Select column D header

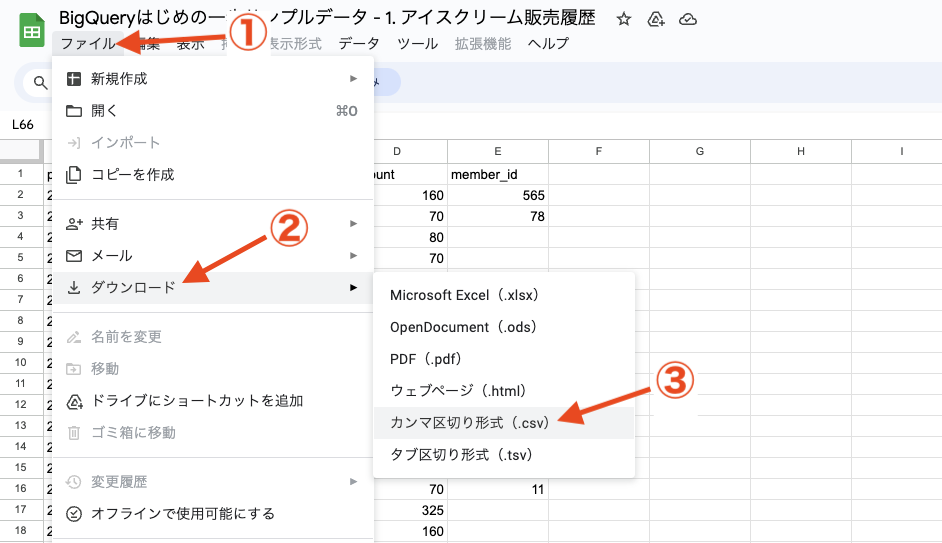click(x=410, y=151)
